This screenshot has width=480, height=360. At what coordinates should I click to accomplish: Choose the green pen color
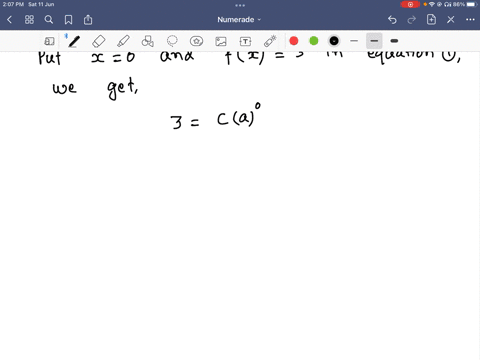pyautogui.click(x=314, y=41)
